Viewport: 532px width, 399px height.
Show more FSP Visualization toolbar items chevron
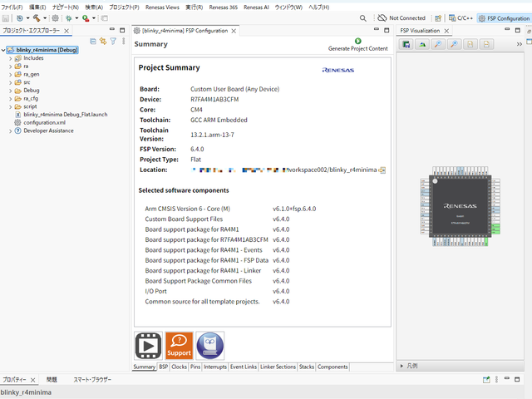pyautogui.click(x=519, y=44)
